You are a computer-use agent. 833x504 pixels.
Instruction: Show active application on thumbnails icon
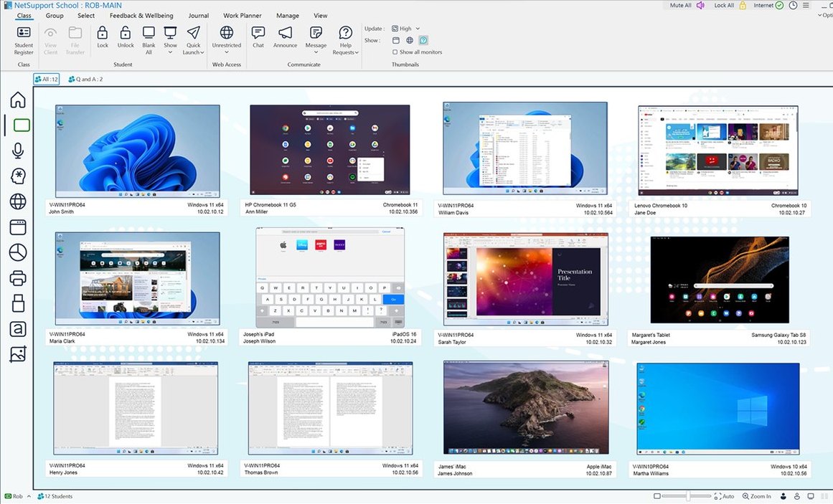click(396, 40)
